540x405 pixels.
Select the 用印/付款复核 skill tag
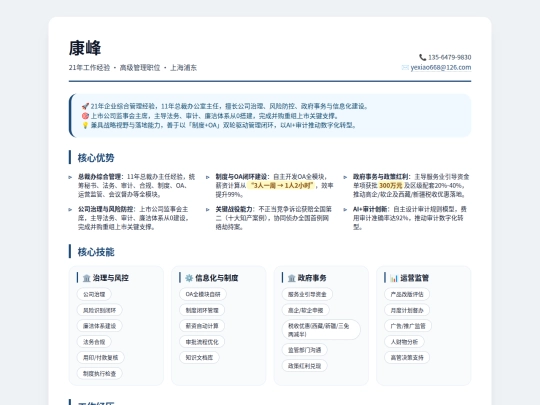100,358
